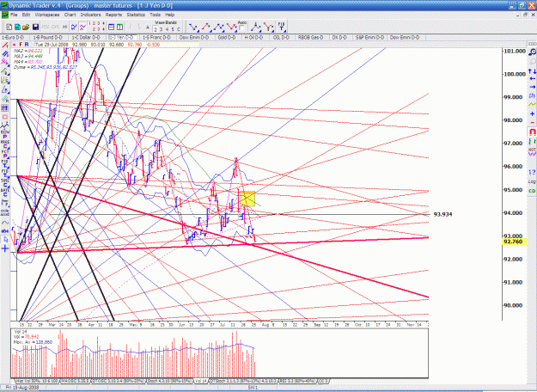Click the open folder icon in toolbar
This screenshot has height=392, width=537.
click(26, 27)
